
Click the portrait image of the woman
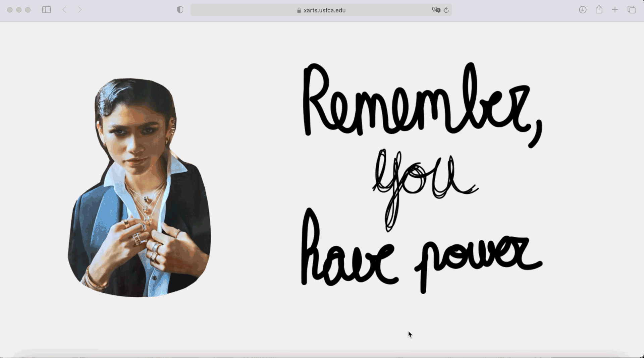point(139,188)
